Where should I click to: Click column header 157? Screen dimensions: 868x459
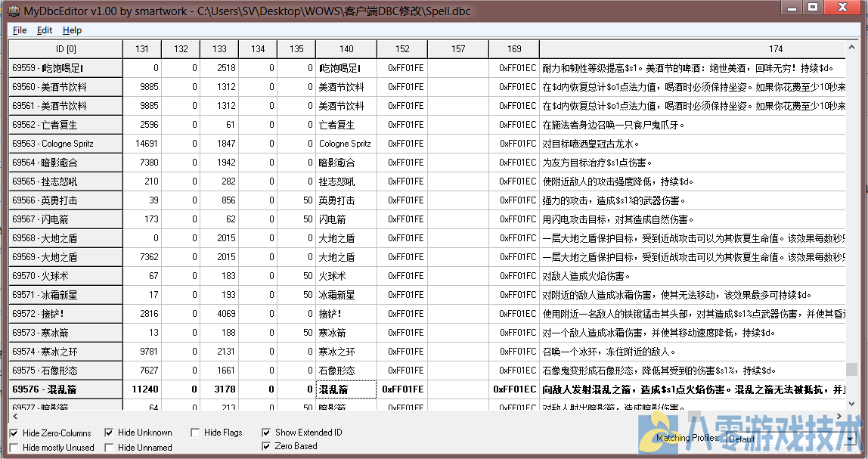point(458,48)
